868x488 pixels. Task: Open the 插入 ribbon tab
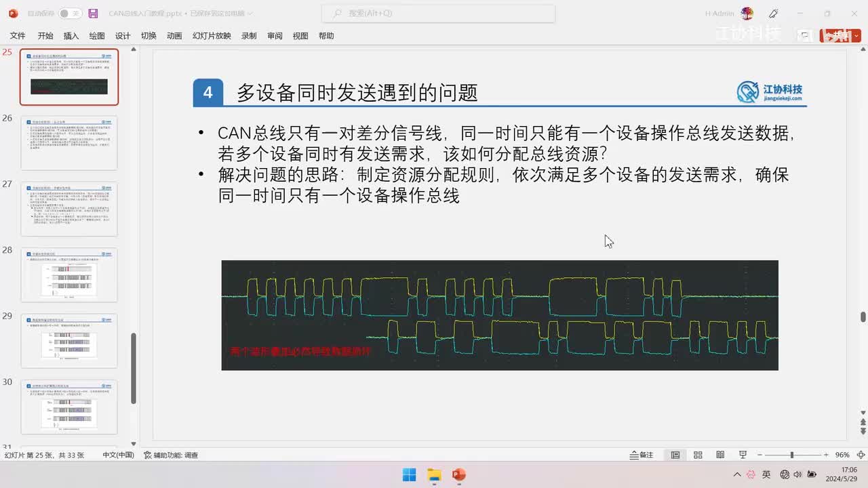[x=71, y=36]
